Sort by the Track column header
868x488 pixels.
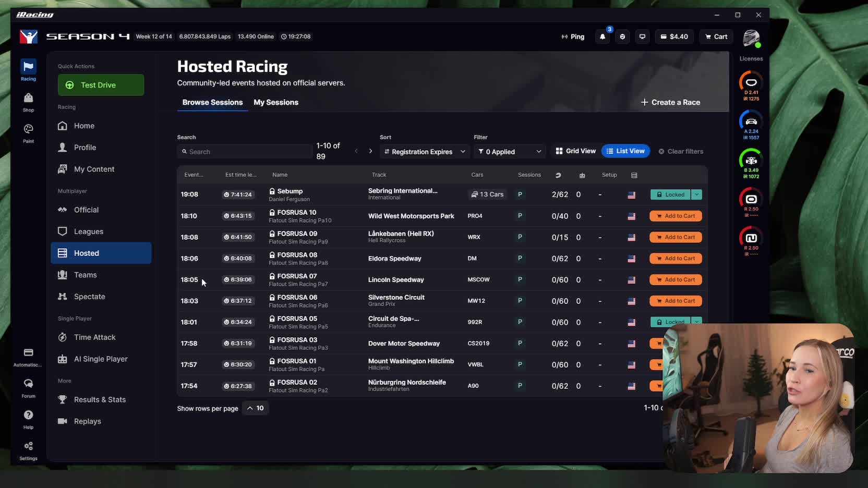click(x=379, y=175)
